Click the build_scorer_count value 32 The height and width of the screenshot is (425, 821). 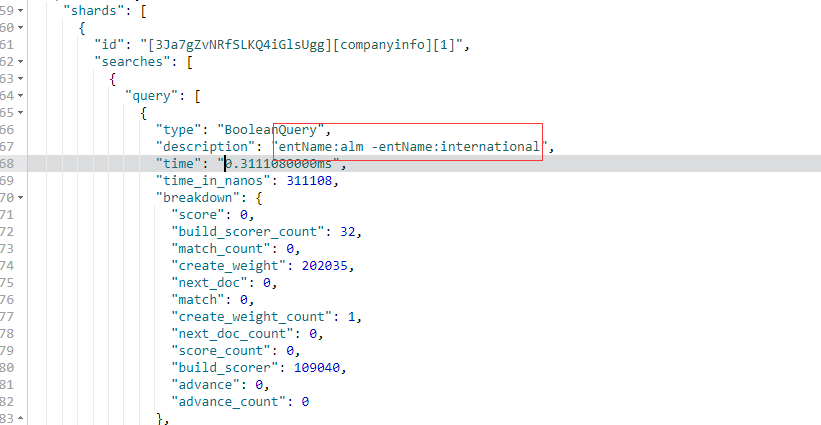pos(347,231)
